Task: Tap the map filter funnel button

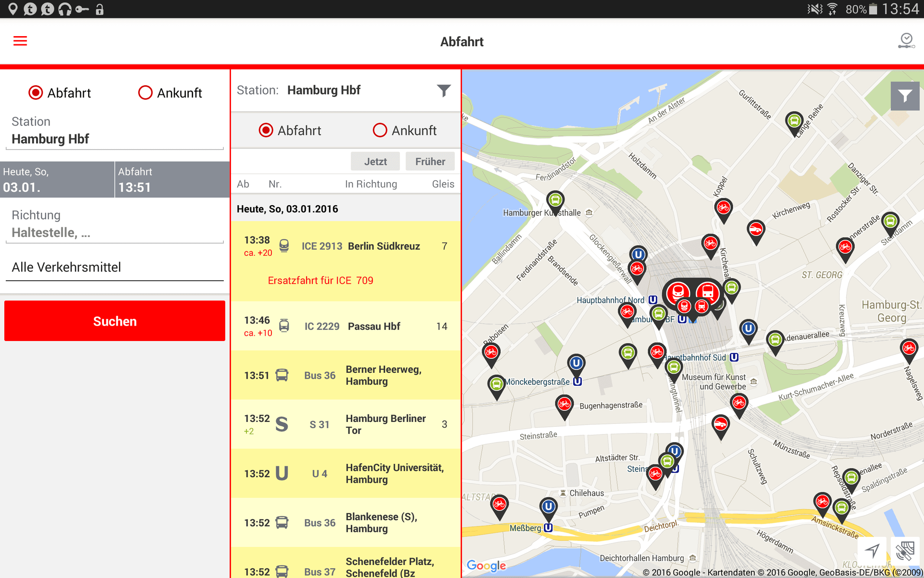Action: [905, 96]
